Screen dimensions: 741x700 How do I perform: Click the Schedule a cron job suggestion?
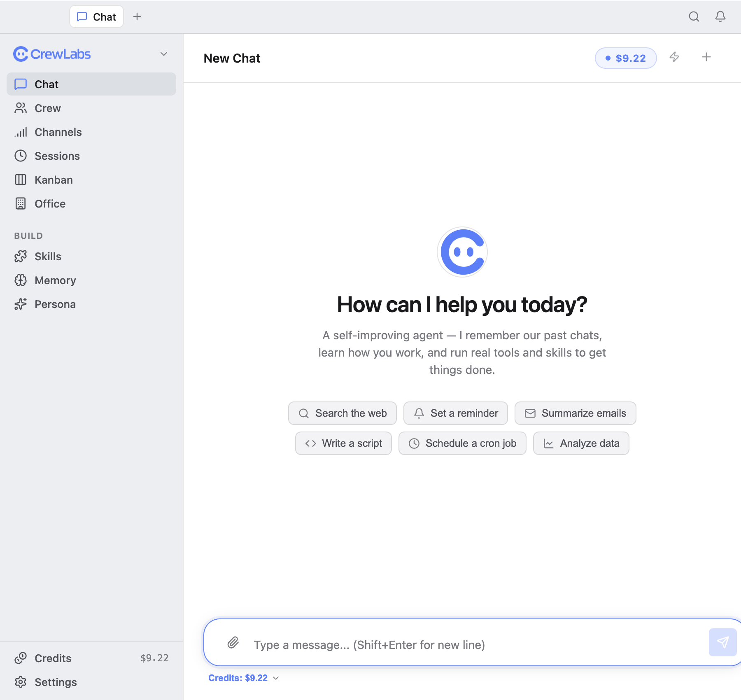pyautogui.click(x=462, y=443)
